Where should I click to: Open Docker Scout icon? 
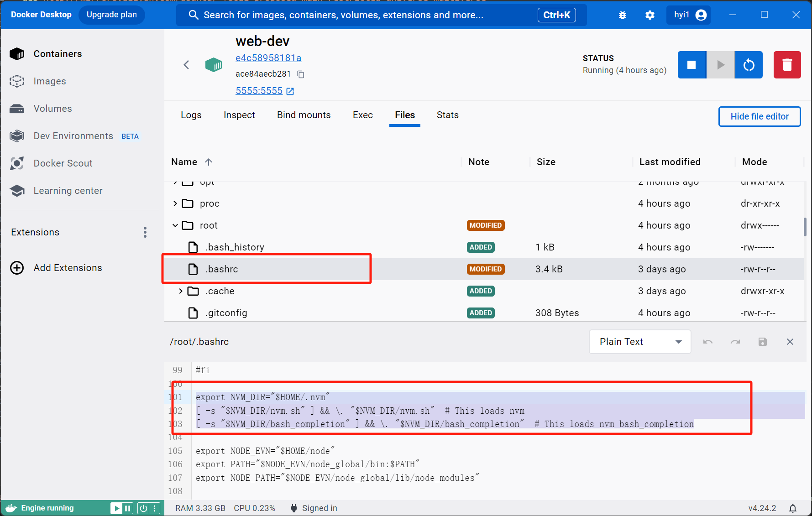click(17, 163)
